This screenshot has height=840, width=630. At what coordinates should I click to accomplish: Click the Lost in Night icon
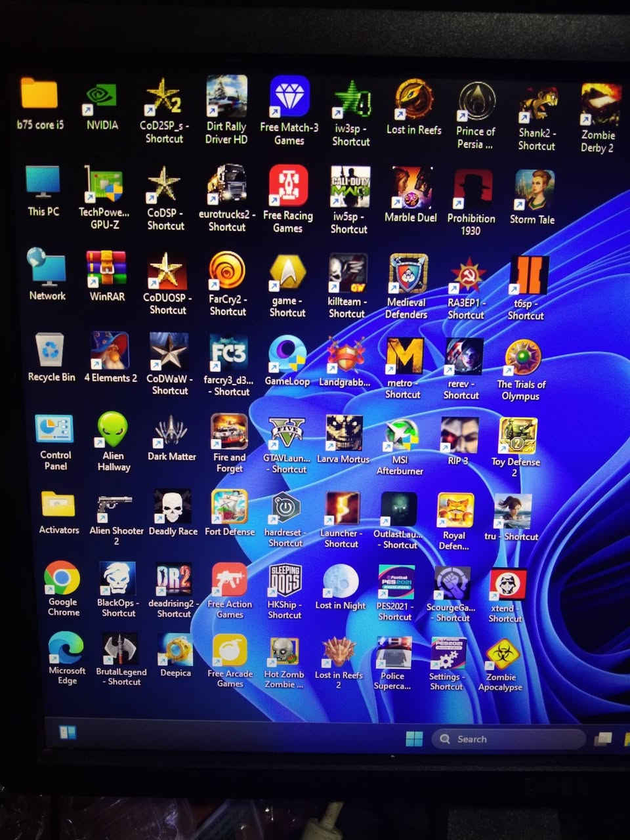[341, 582]
